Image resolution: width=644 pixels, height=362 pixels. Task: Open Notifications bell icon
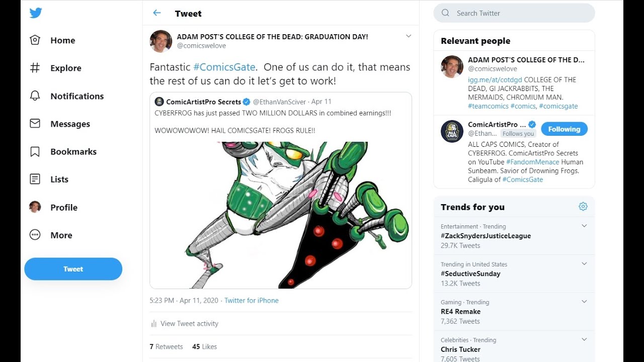point(35,96)
